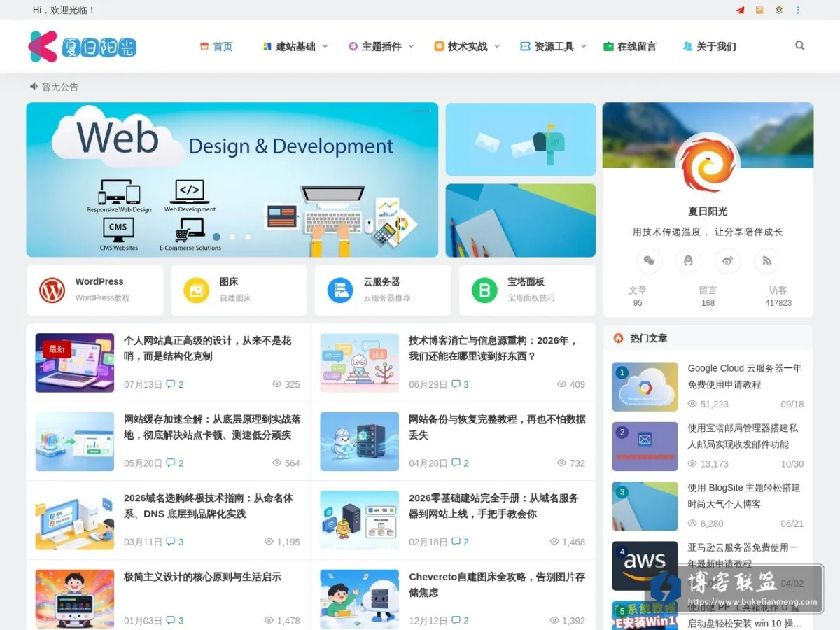The height and width of the screenshot is (630, 840).
Task: Open article Chevereto自建图床全攻略
Action: pyautogui.click(x=498, y=584)
